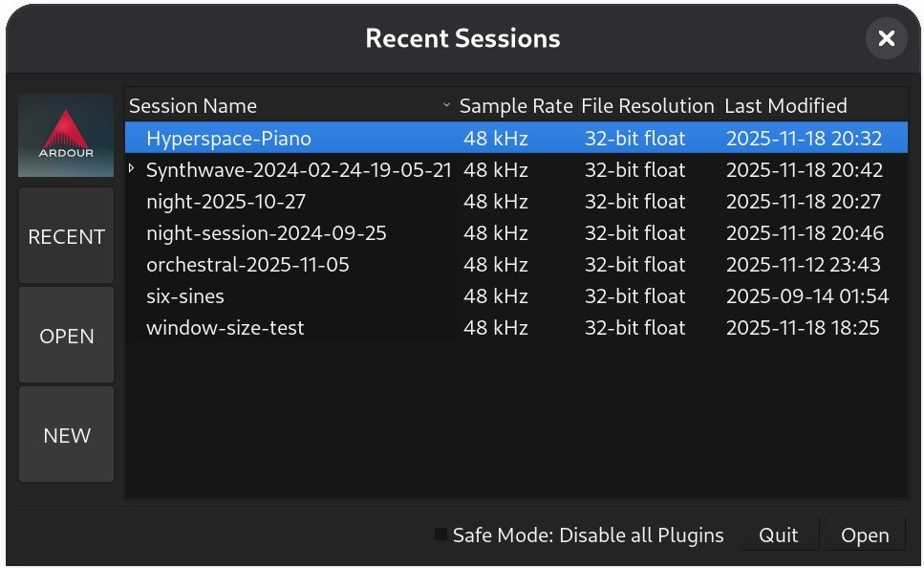This screenshot has width=924, height=568.
Task: Switch to the OPEN tab
Action: [67, 335]
